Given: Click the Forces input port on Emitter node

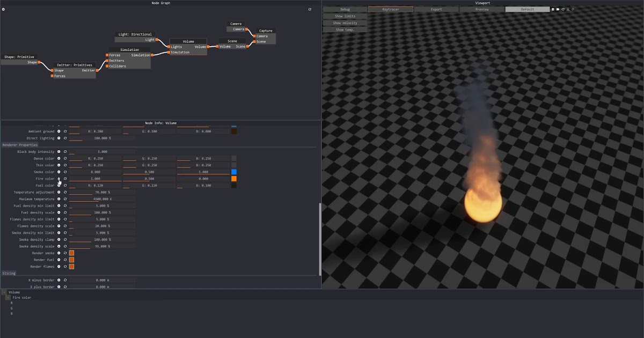Looking at the screenshot, I should 52,76.
